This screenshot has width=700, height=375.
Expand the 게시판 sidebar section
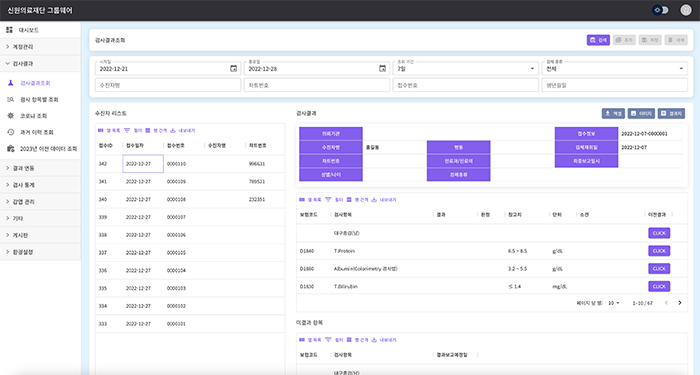click(40, 235)
